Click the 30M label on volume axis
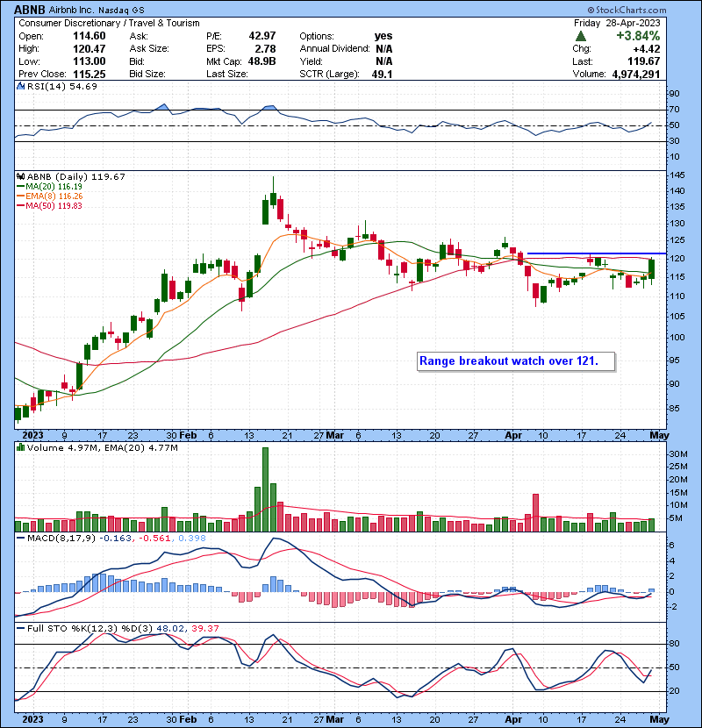Viewport: 702px width, 728px height. coord(678,454)
